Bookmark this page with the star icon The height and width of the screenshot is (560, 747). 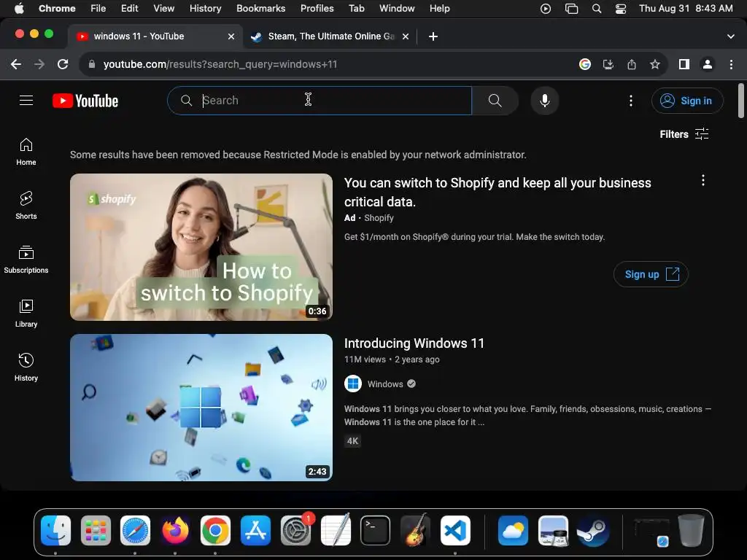click(655, 64)
